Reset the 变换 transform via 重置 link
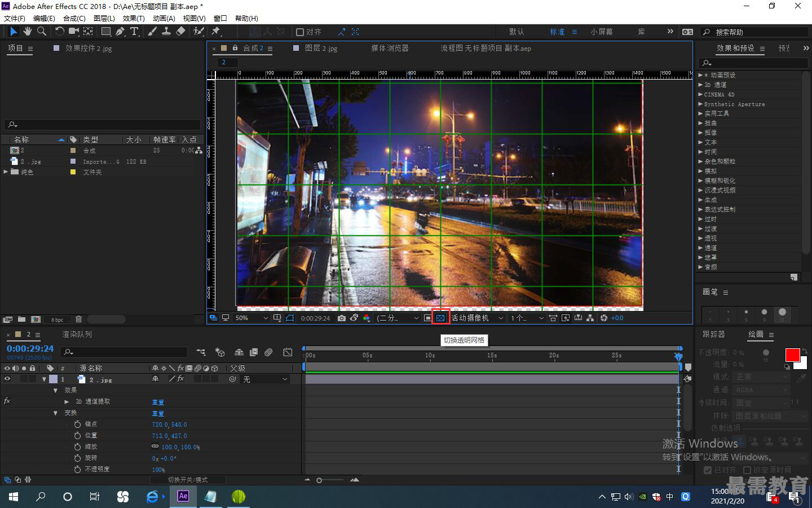 click(x=158, y=414)
